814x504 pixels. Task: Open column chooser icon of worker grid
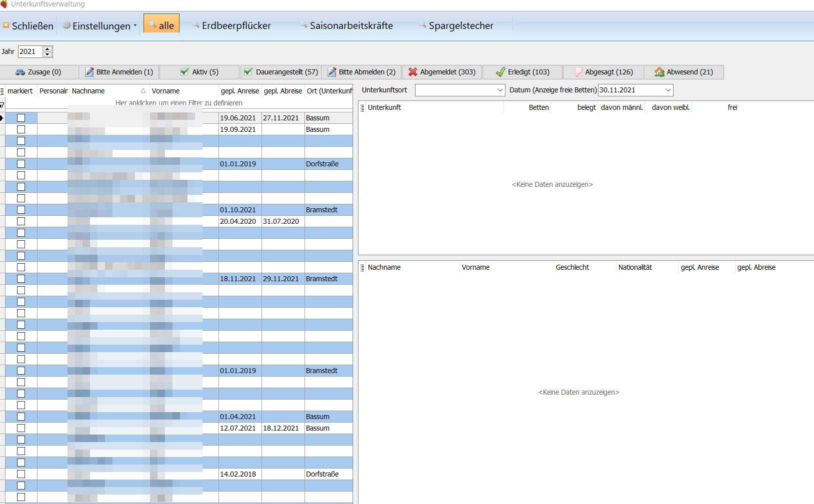[2, 91]
